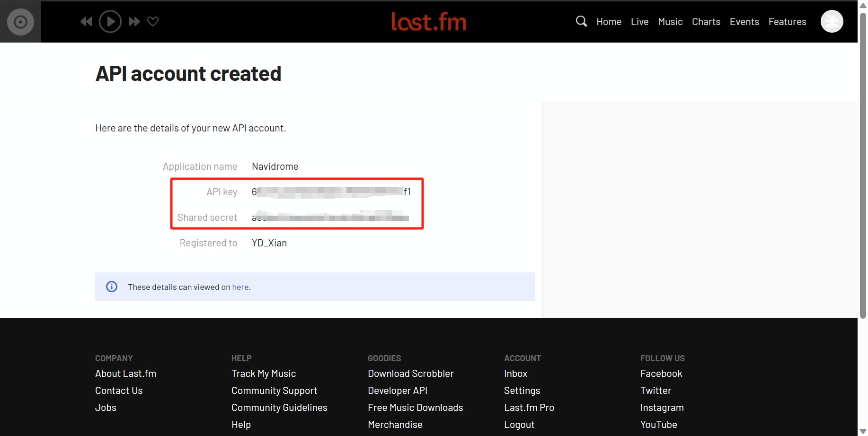Image resolution: width=868 pixels, height=436 pixels.
Task: Open Track My Music footer link
Action: point(264,374)
